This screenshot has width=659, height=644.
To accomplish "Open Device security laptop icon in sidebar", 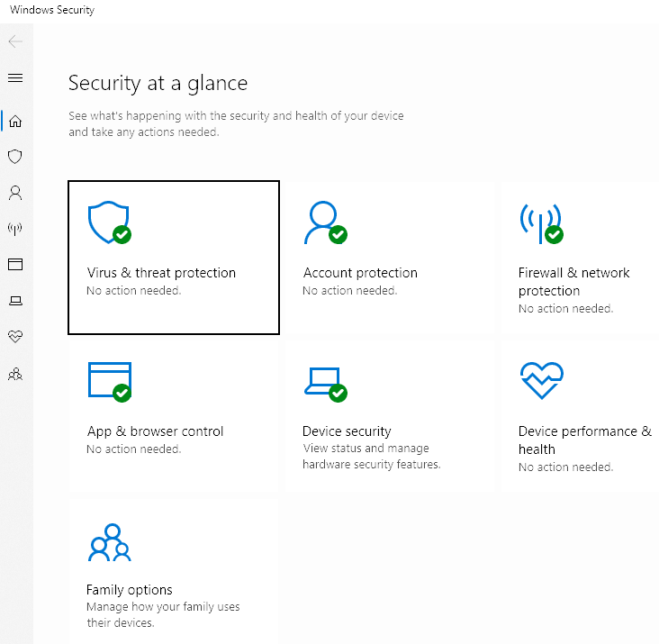I will pos(15,301).
